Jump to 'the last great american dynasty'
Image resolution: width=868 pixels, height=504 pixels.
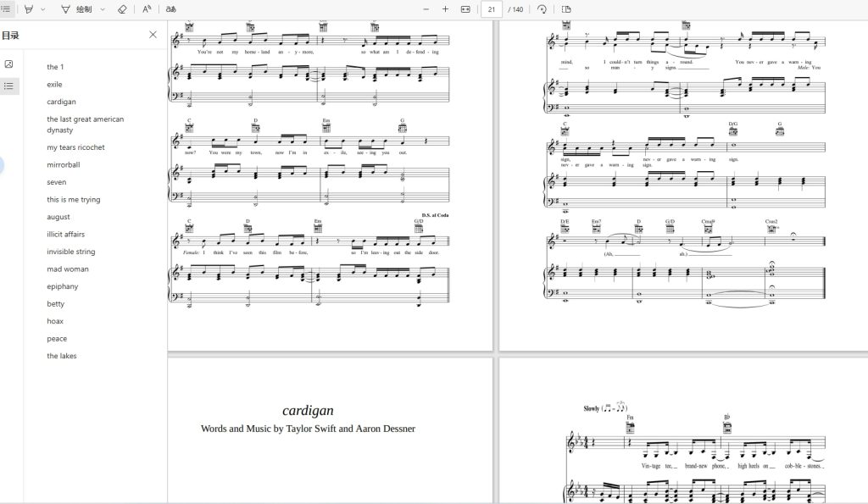point(86,125)
